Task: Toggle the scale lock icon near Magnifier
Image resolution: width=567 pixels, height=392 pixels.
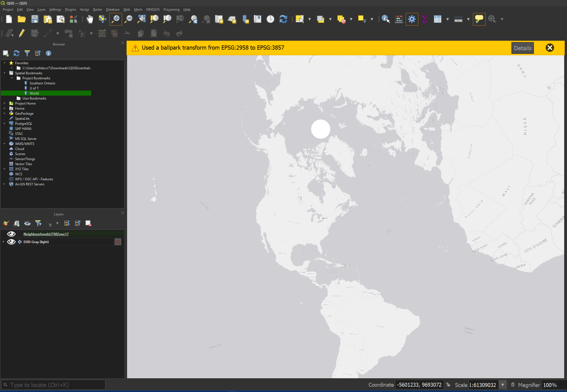Action: pyautogui.click(x=513, y=385)
